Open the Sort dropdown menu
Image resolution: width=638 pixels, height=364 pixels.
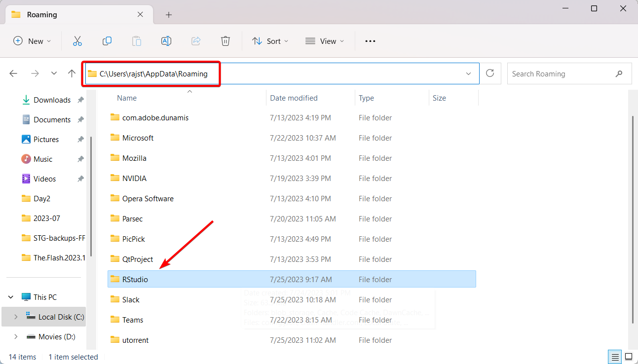click(270, 41)
